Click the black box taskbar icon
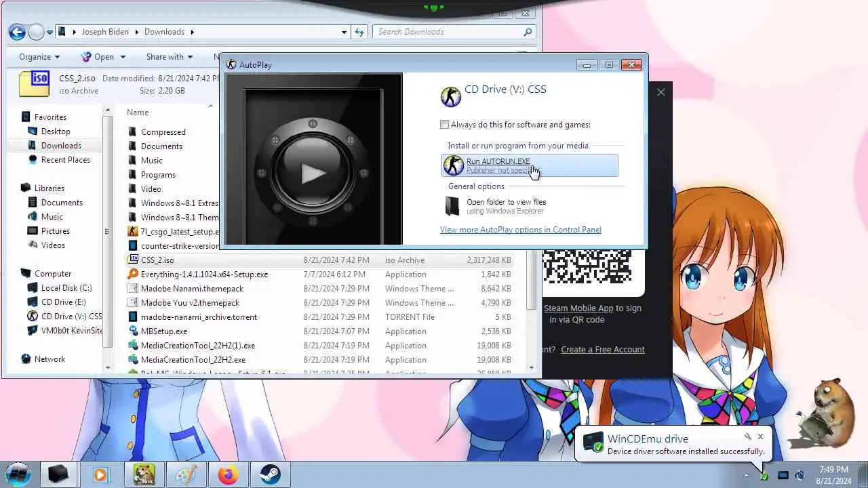Screen dimensions: 868x488 click(58, 474)
